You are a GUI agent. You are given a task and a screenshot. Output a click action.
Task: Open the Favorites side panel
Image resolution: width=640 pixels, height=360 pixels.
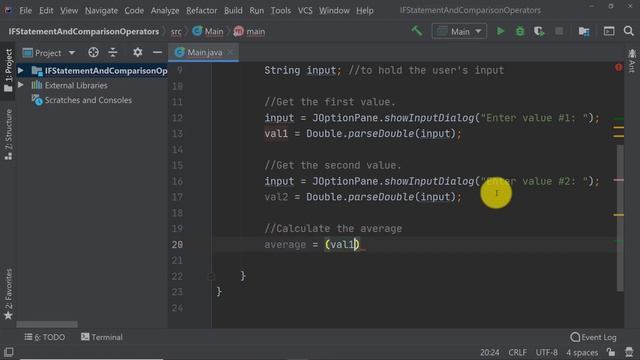(8, 294)
